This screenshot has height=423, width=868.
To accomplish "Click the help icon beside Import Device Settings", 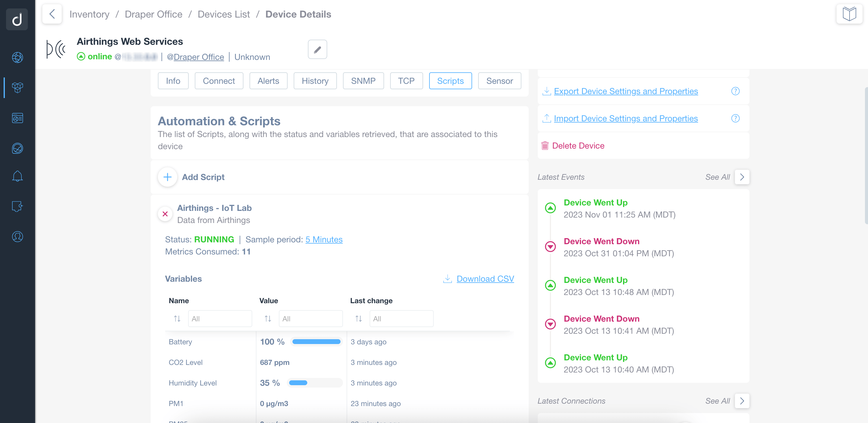I will 735,119.
